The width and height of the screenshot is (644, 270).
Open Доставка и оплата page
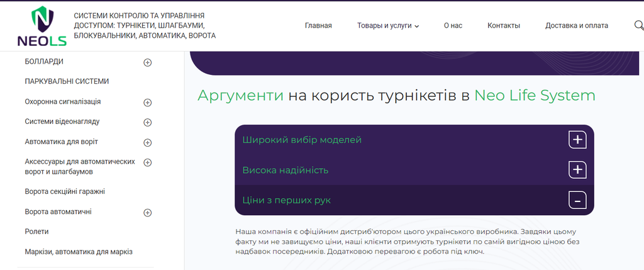point(577,25)
